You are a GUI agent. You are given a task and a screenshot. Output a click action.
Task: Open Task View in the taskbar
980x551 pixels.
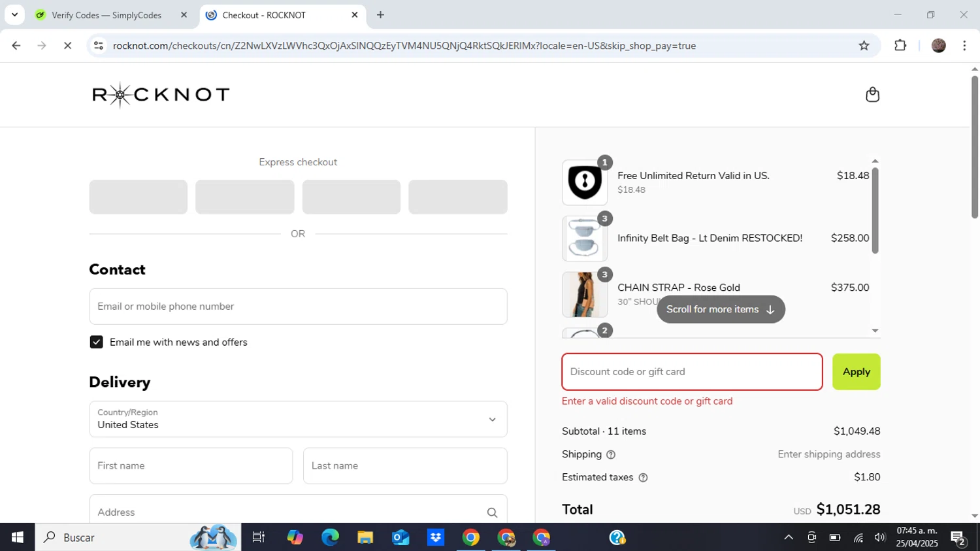(259, 537)
